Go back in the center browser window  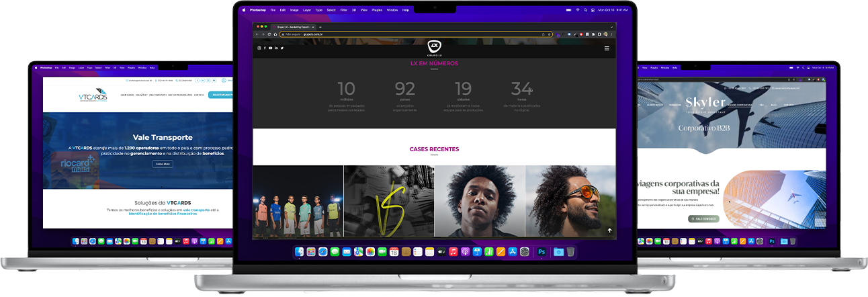point(257,34)
